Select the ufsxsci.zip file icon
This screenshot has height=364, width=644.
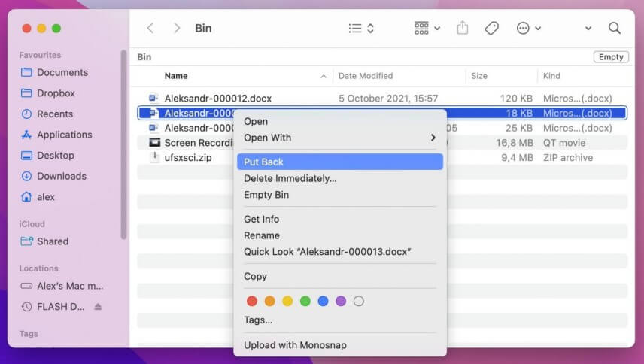pyautogui.click(x=154, y=158)
